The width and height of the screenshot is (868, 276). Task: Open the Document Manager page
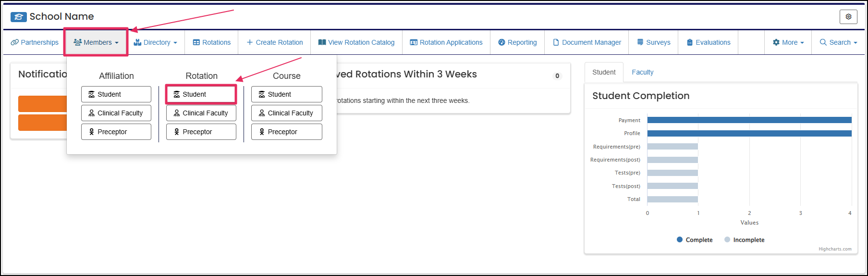(587, 42)
